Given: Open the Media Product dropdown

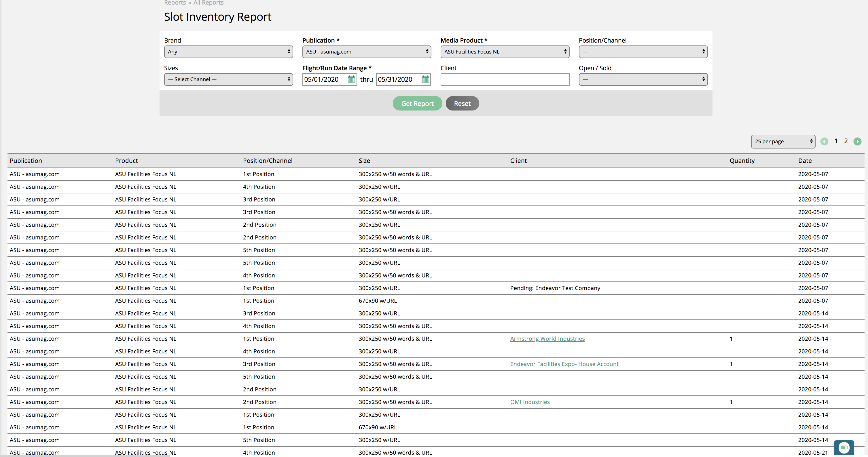Looking at the screenshot, I should [505, 52].
